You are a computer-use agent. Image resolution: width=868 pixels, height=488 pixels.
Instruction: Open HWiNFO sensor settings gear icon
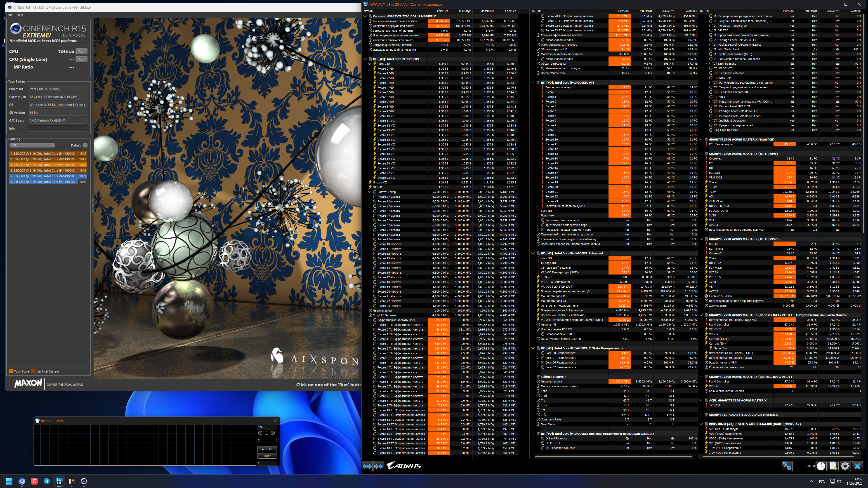[845, 466]
